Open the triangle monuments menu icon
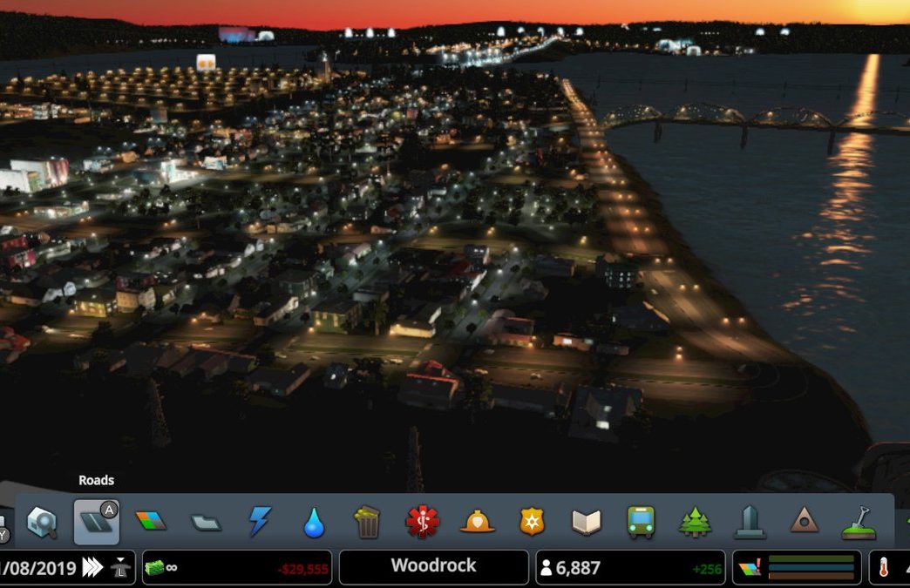910x588 pixels. (x=804, y=521)
